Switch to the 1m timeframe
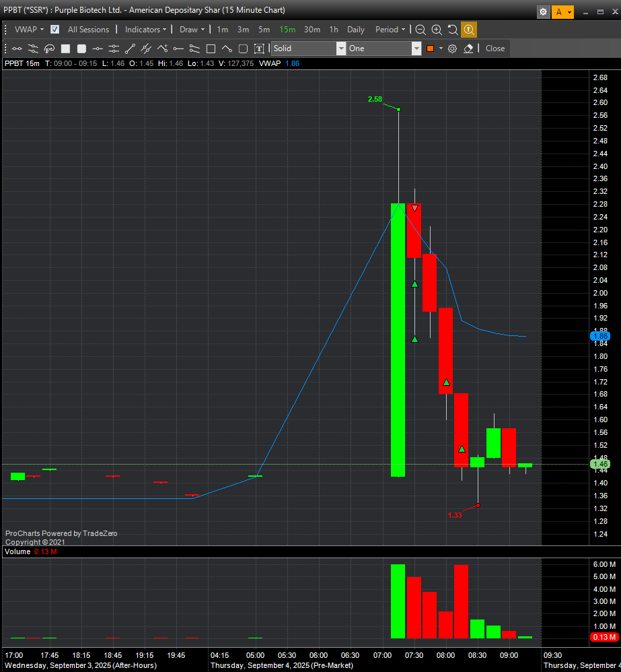 coord(222,30)
